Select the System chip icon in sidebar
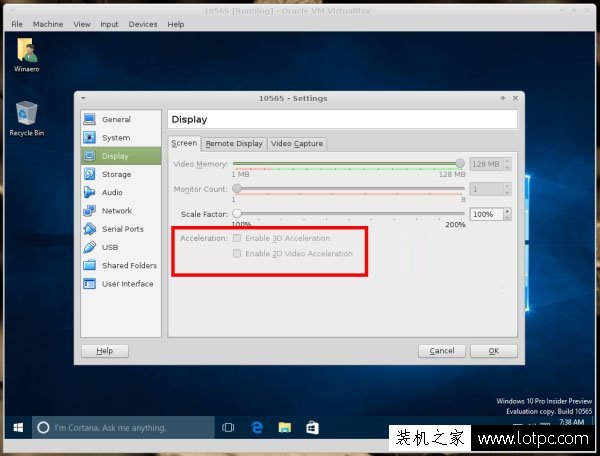This screenshot has height=456, width=600. tap(90, 137)
